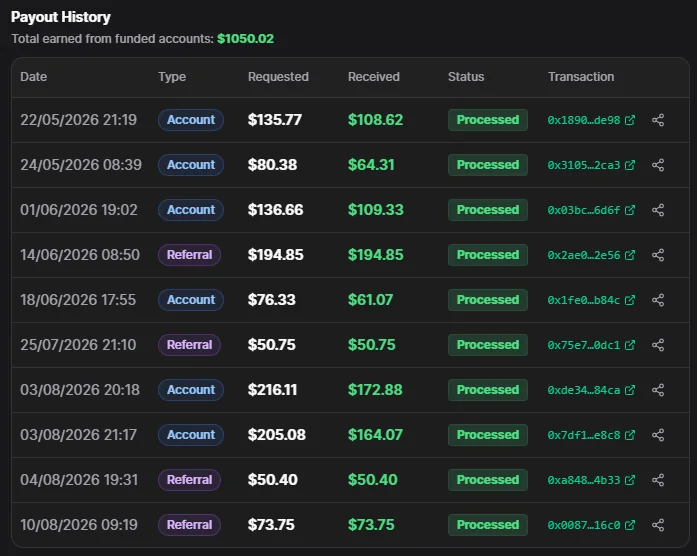Image resolution: width=697 pixels, height=556 pixels.
Task: Select the date 03/08/2026 21:17
Action: coord(78,435)
